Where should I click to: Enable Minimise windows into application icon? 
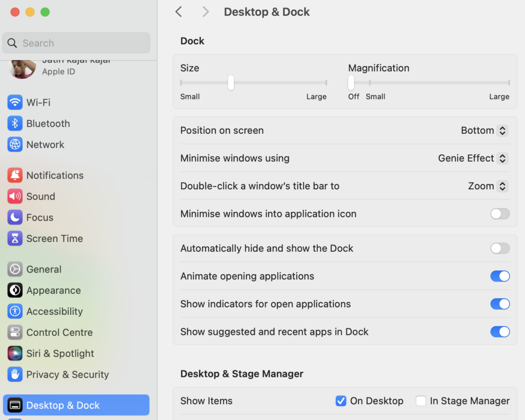[499, 214]
